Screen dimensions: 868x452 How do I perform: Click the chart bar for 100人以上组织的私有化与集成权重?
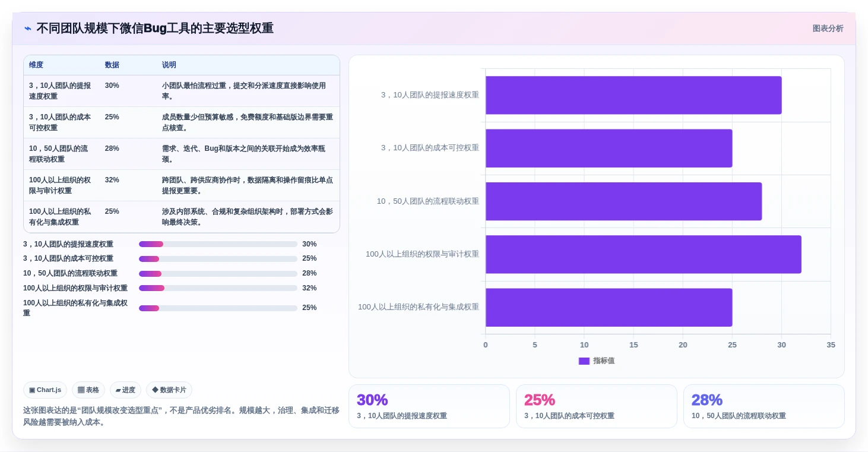tap(609, 308)
